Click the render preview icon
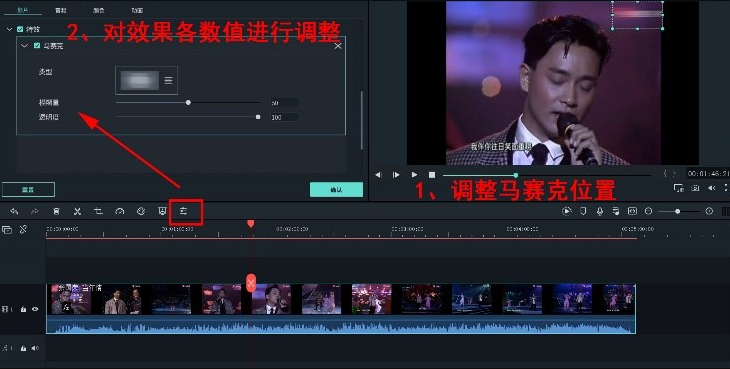Image resolution: width=730 pixels, height=369 pixels. pos(567,211)
